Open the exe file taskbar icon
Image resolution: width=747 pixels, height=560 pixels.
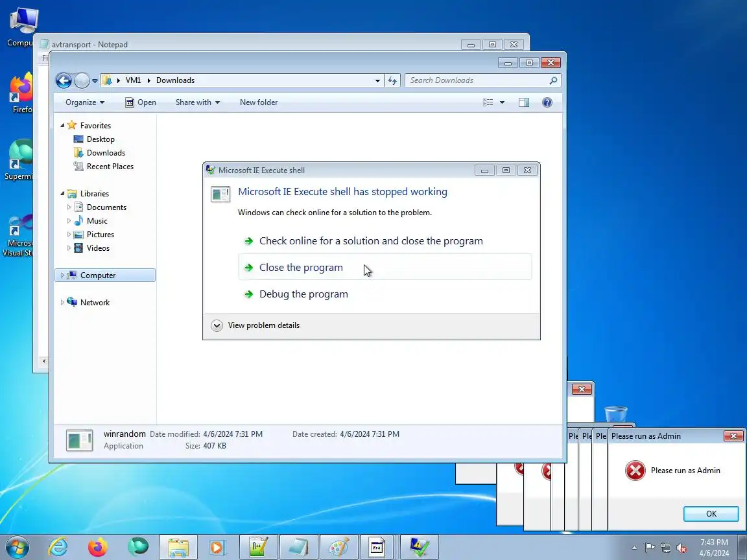point(377,547)
